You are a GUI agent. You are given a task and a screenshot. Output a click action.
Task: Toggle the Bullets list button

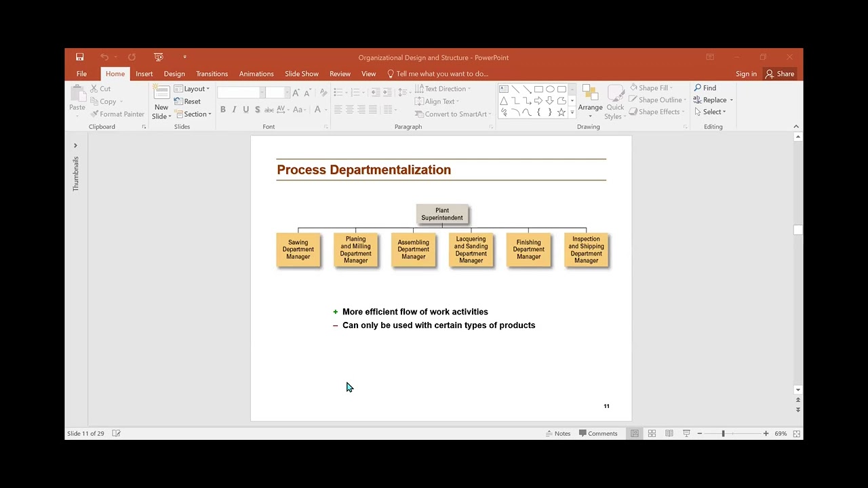pos(340,92)
